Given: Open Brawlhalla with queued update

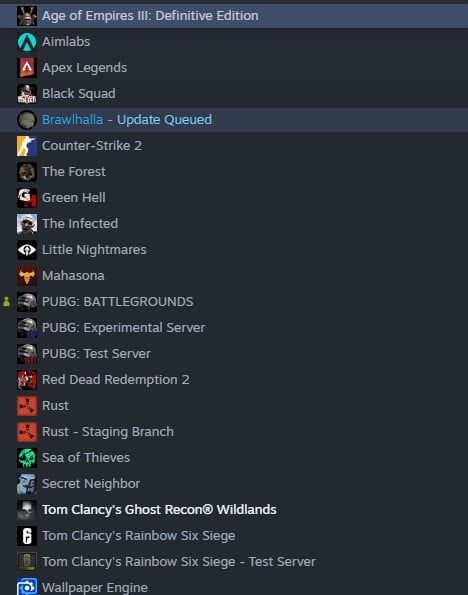Looking at the screenshot, I should point(234,120).
